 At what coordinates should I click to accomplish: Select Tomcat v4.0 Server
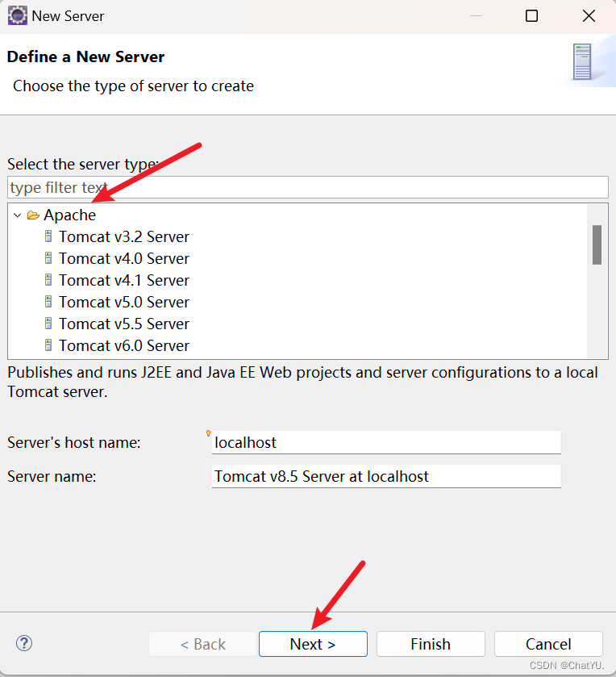(124, 258)
